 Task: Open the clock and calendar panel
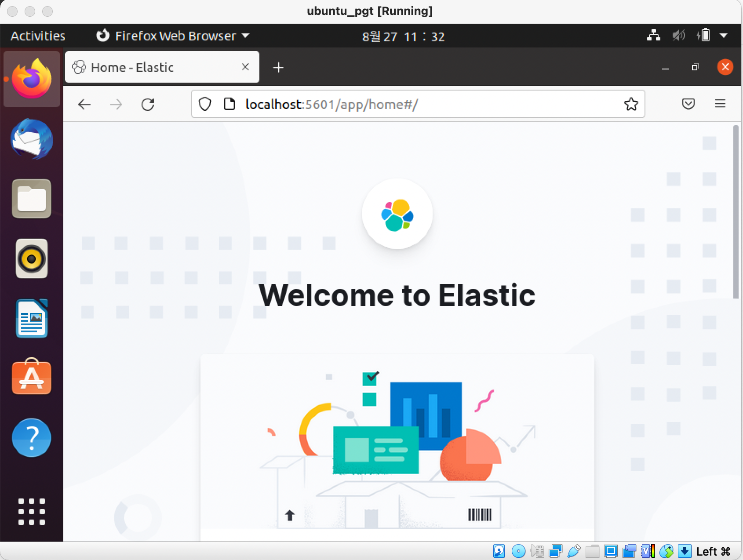tap(403, 36)
